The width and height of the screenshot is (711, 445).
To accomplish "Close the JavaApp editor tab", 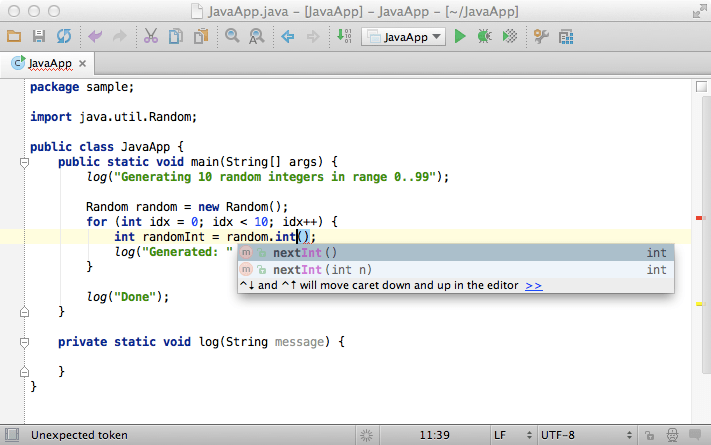I will pyautogui.click(x=83, y=64).
